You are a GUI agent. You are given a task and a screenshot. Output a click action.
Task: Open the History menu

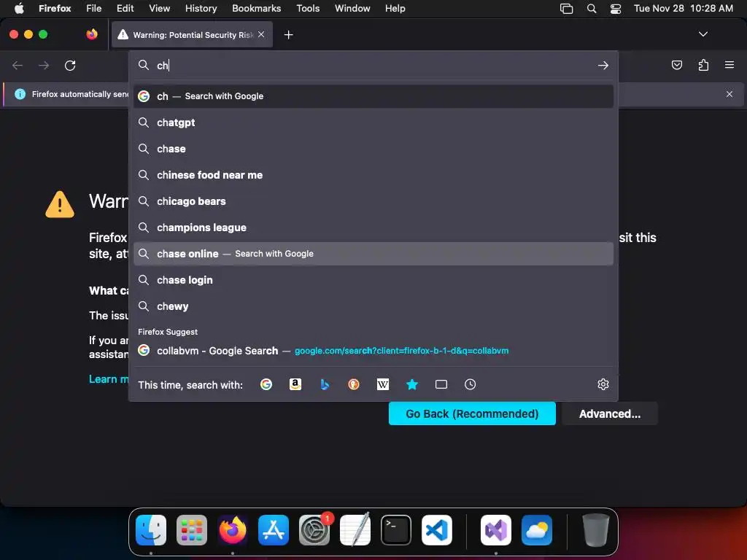click(201, 8)
